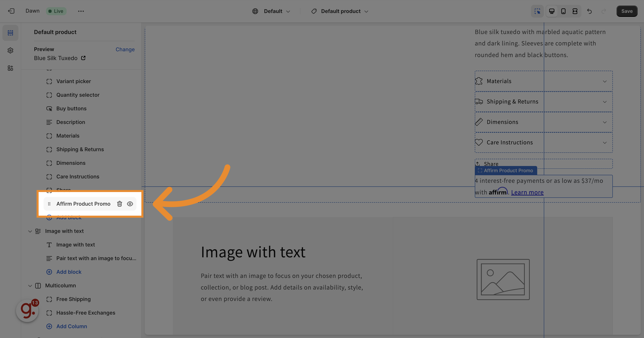Image resolution: width=644 pixels, height=338 pixels.
Task: Open Theme settings gear
Action: pos(10,50)
